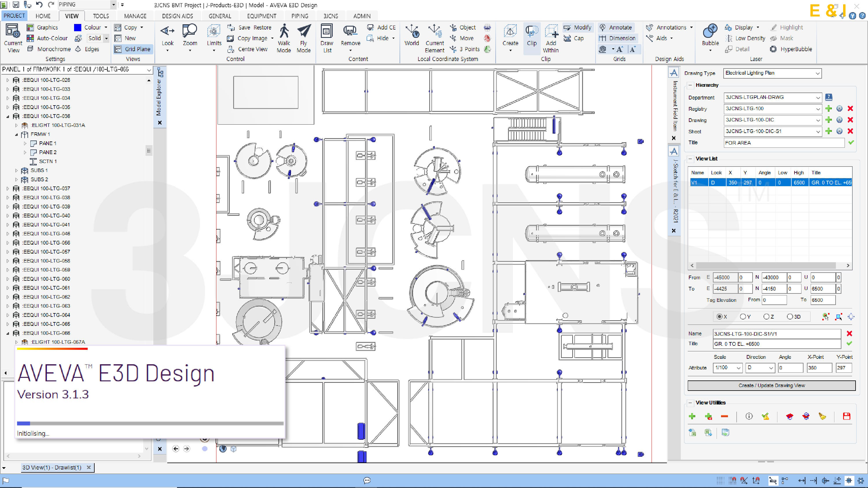868x488 pixels.
Task: Click the HyperBubble icon
Action: 773,49
